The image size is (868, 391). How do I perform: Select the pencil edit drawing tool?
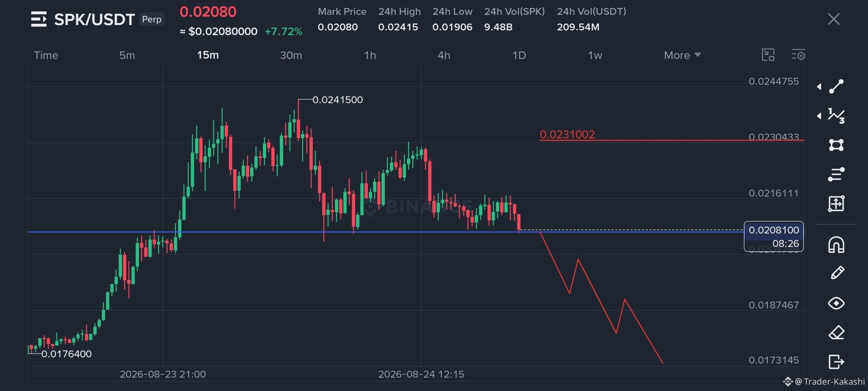pos(837,273)
